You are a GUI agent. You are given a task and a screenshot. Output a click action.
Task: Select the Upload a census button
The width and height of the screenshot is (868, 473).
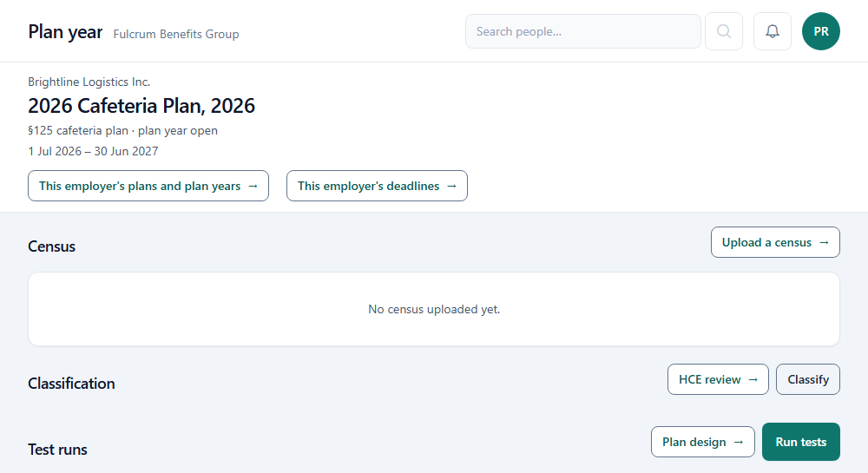pyautogui.click(x=775, y=242)
